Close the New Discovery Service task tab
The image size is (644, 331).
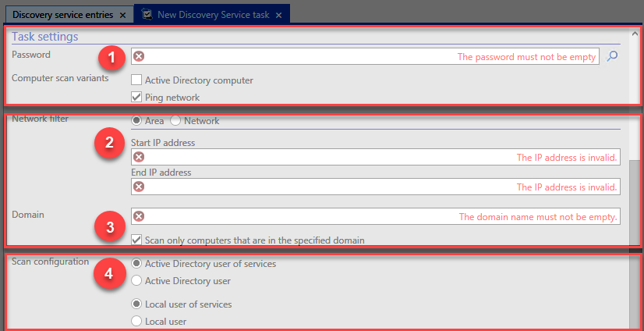[279, 15]
